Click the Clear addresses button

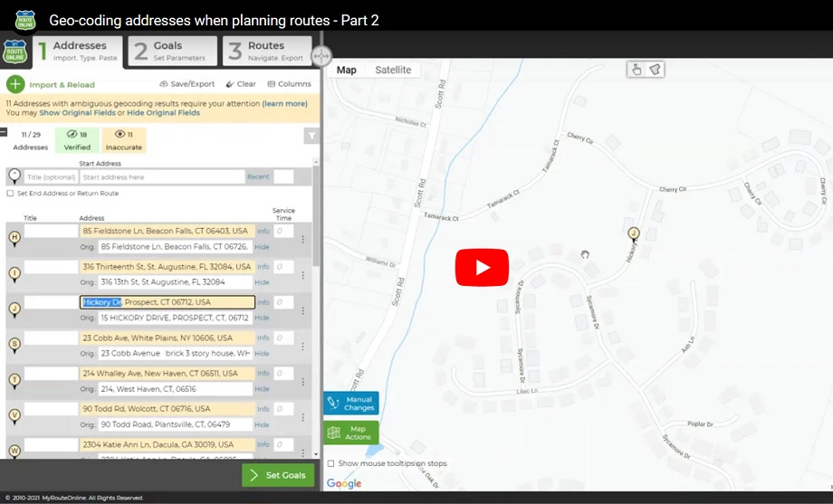pos(241,84)
